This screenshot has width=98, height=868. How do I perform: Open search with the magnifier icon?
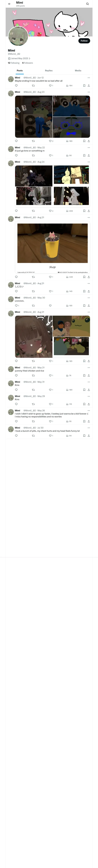(x=88, y=4)
